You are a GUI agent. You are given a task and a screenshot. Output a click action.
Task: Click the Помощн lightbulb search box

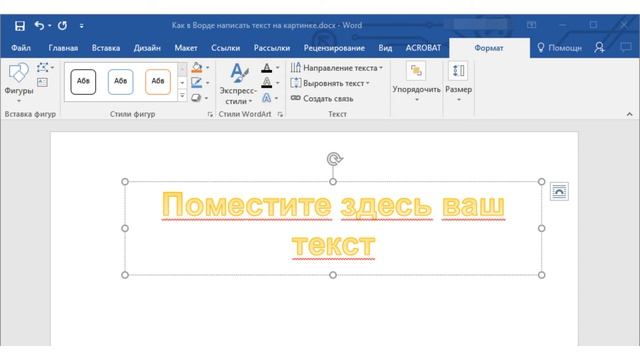point(560,48)
